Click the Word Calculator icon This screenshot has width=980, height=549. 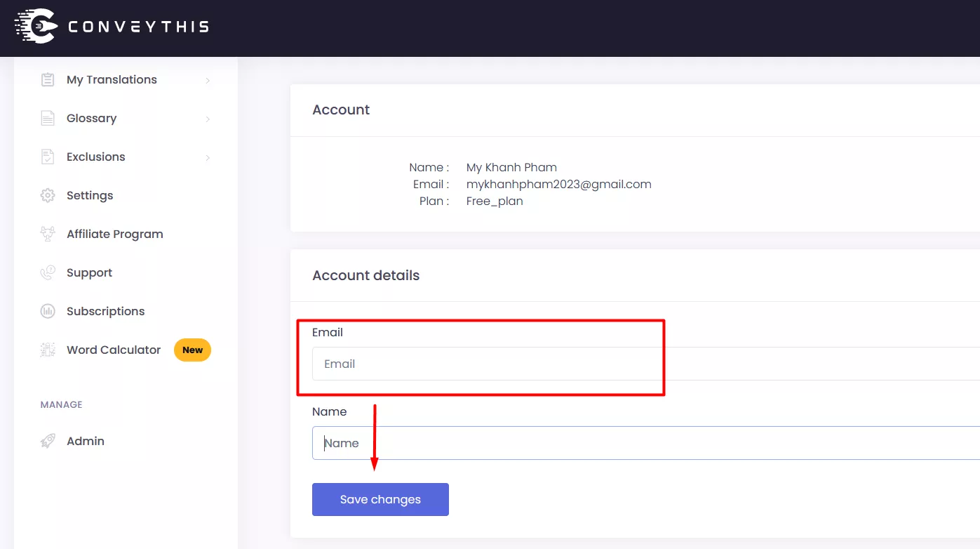point(48,350)
